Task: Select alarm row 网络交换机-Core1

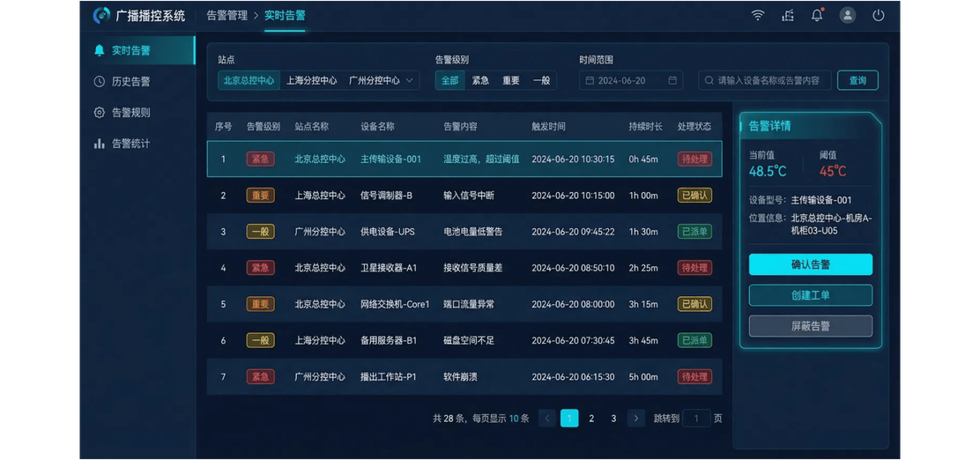Action: click(464, 304)
